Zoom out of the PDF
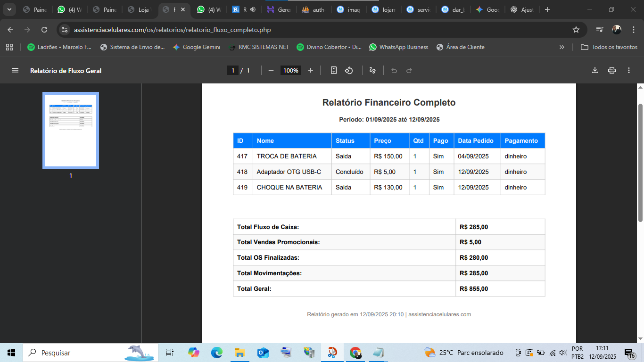Image resolution: width=644 pixels, height=362 pixels. (271, 70)
